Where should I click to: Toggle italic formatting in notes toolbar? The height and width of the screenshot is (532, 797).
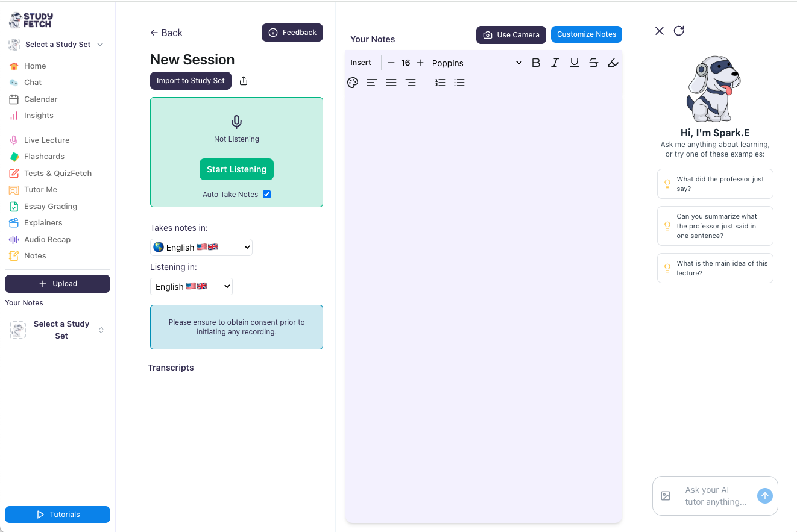(555, 62)
